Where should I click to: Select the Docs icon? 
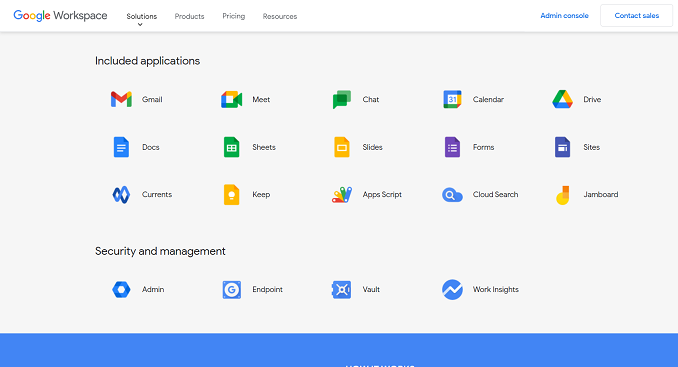121,147
